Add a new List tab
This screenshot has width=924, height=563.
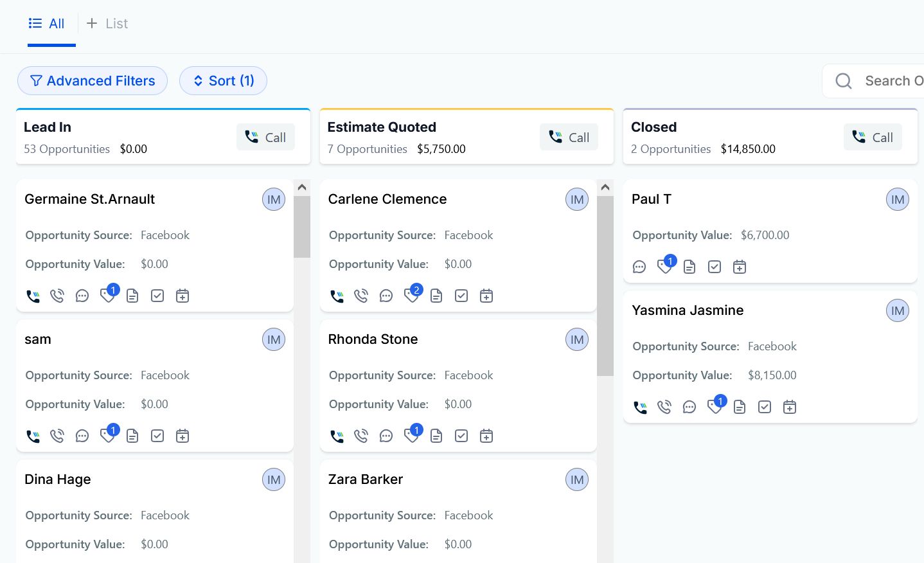tap(107, 24)
